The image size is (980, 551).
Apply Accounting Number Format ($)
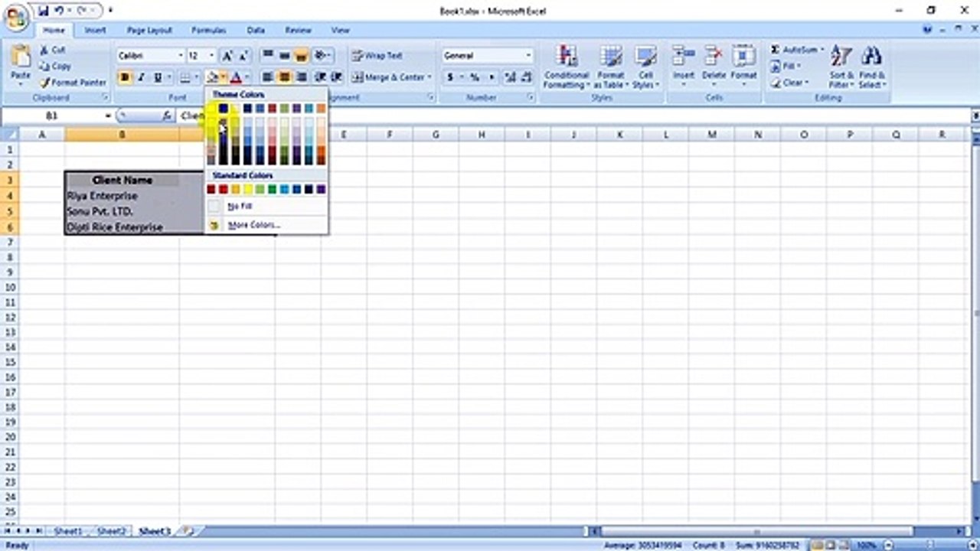tap(450, 77)
